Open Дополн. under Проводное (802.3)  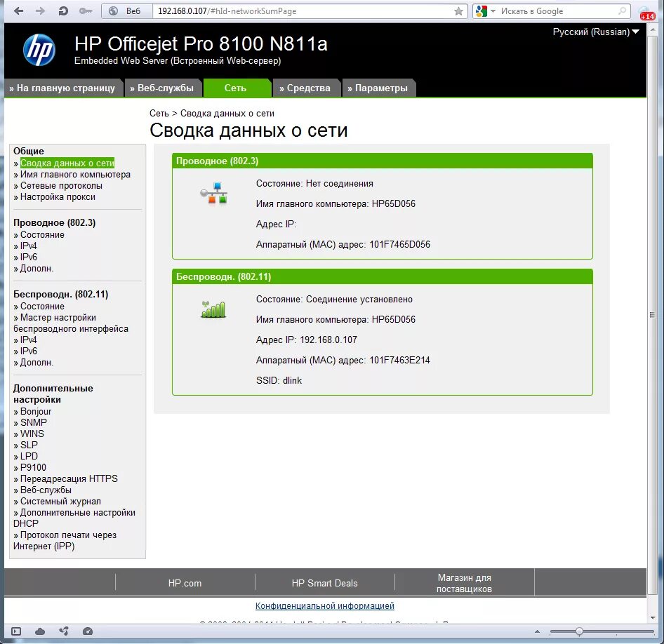[x=36, y=268]
